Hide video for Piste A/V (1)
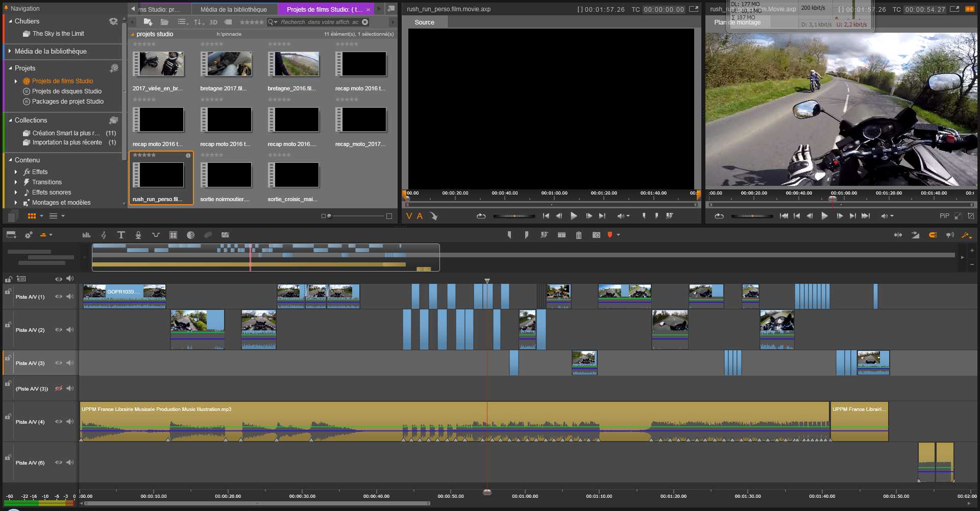 coord(59,297)
